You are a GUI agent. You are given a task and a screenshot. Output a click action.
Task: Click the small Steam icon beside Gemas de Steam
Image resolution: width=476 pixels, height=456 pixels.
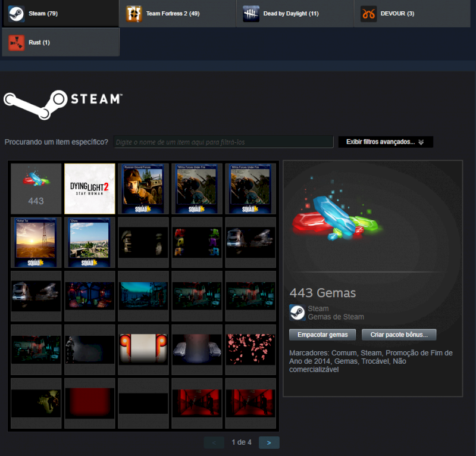tap(297, 313)
